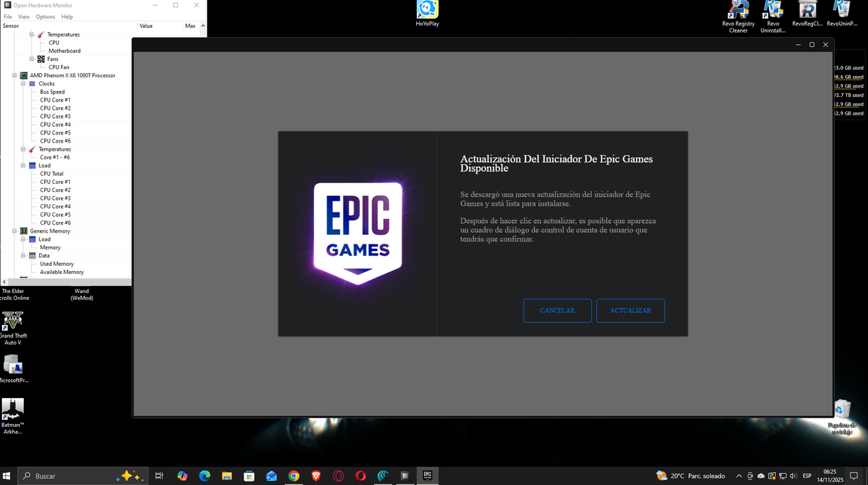Open Microsoft Edge from the taskbar
Viewport: 868px width, 485px height.
(x=204, y=476)
